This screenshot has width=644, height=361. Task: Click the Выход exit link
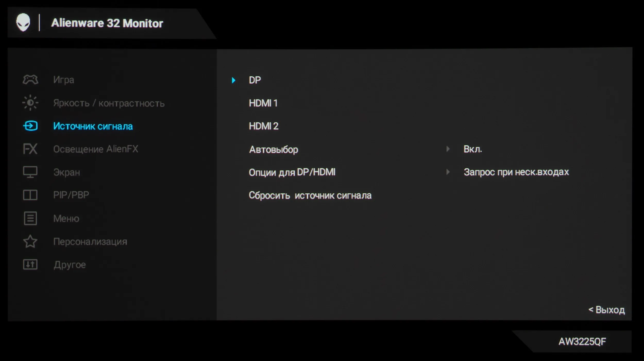point(607,310)
